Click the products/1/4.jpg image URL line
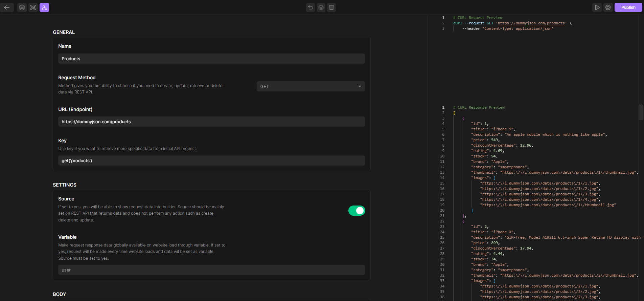The height and width of the screenshot is (301, 644). click(540, 199)
